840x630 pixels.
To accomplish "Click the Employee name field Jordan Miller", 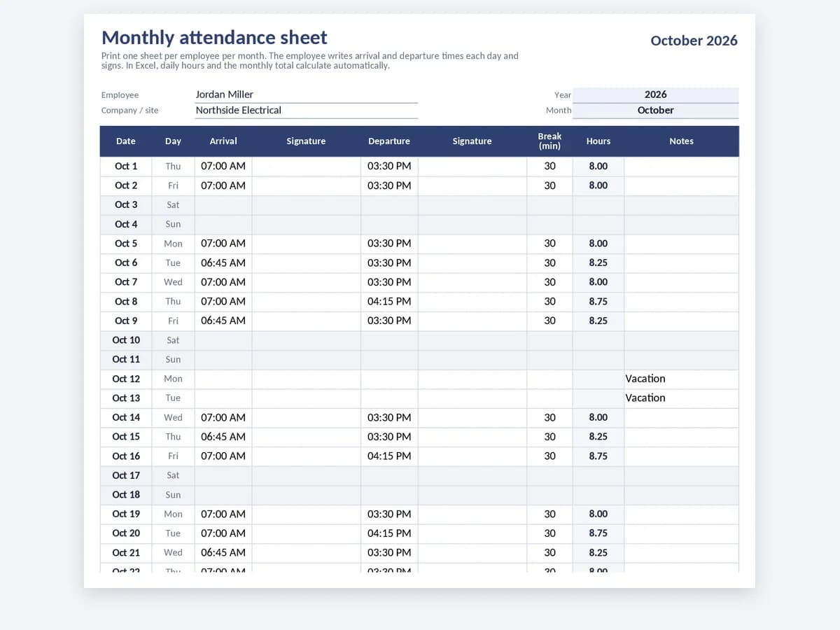I will (x=306, y=94).
